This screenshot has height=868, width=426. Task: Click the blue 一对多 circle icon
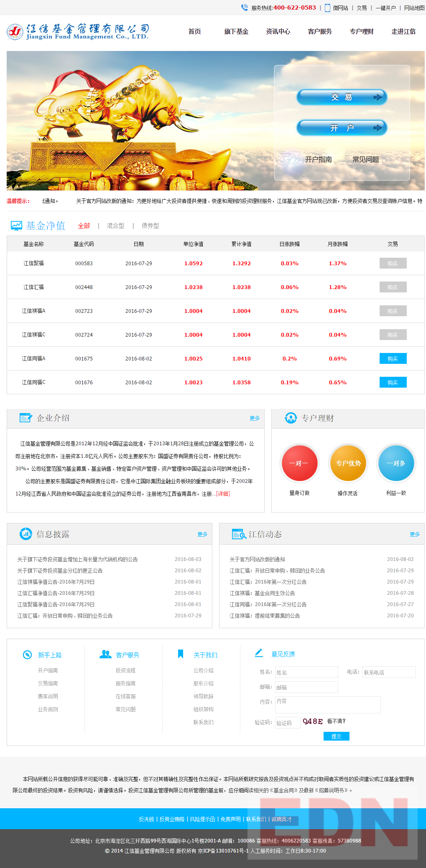pos(396,463)
